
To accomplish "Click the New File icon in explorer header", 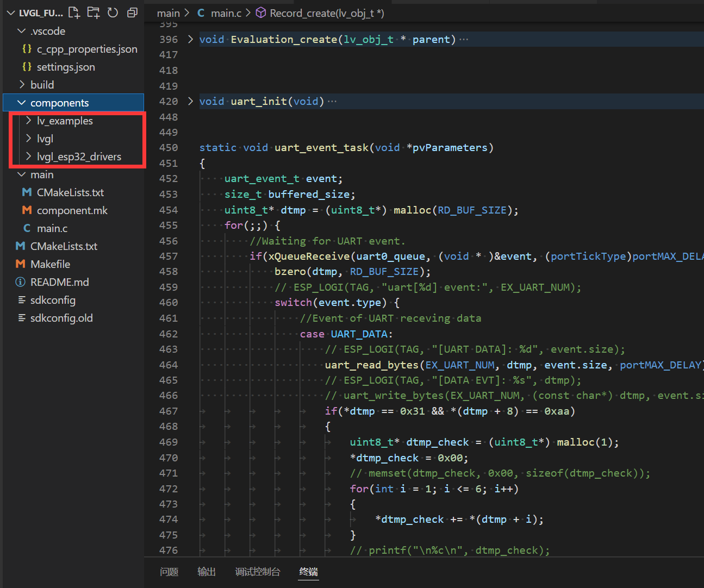I will pos(74,12).
